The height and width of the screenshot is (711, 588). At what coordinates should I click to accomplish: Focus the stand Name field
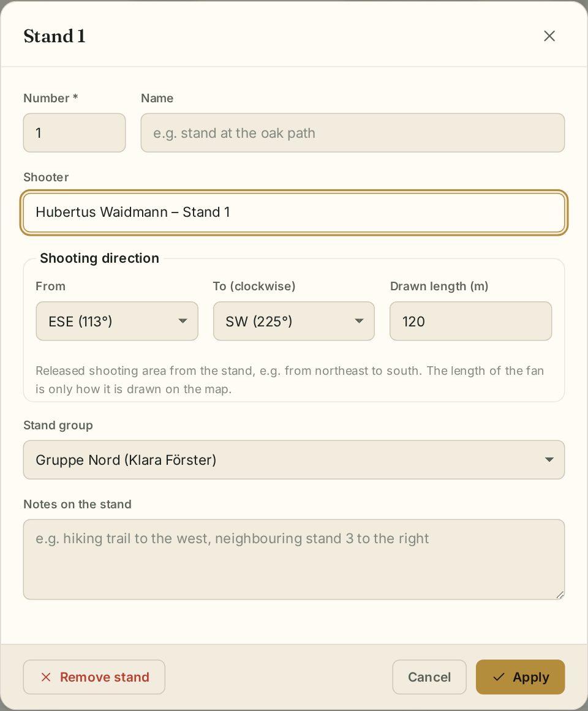click(x=353, y=133)
